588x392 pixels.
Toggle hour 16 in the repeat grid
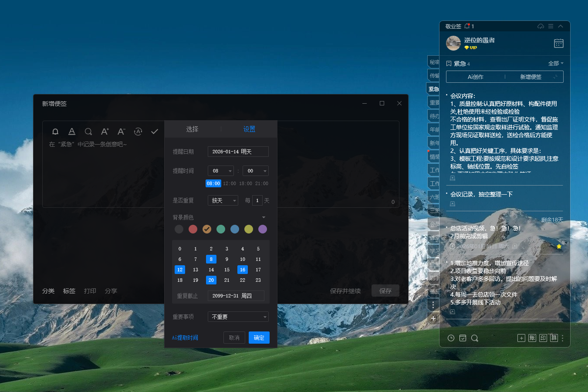pos(243,270)
